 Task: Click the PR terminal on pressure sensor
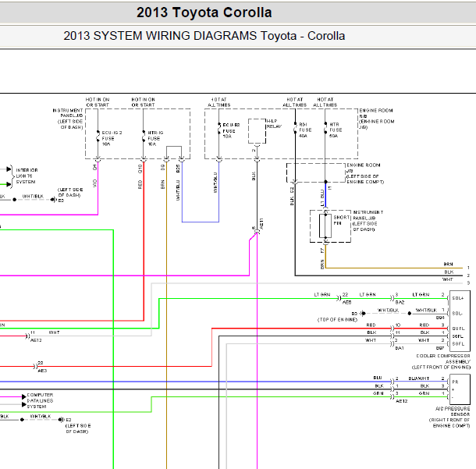pyautogui.click(x=455, y=382)
